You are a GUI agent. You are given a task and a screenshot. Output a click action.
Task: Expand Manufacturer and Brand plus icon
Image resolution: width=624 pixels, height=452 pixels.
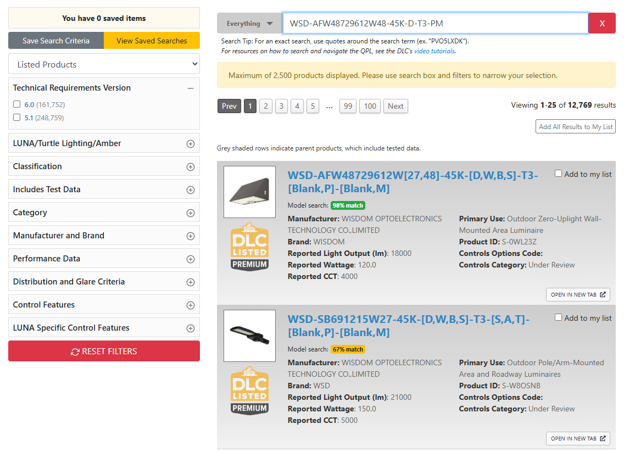point(191,236)
